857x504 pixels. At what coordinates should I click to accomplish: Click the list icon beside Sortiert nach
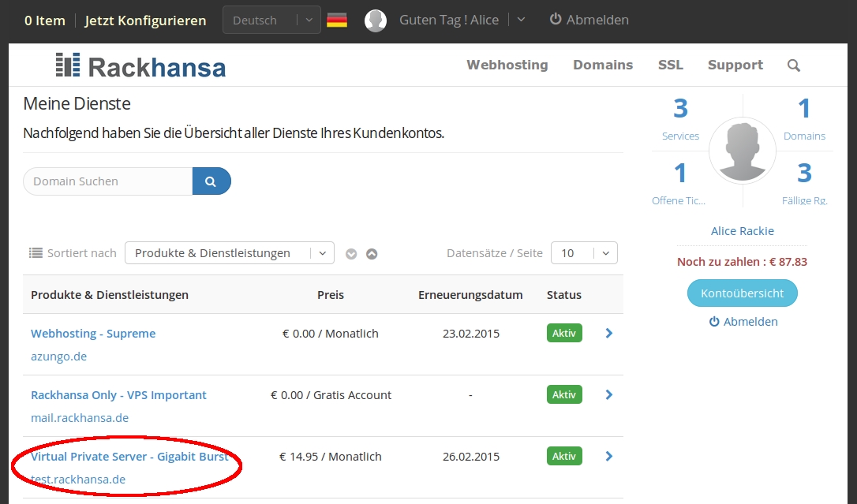pyautogui.click(x=36, y=253)
